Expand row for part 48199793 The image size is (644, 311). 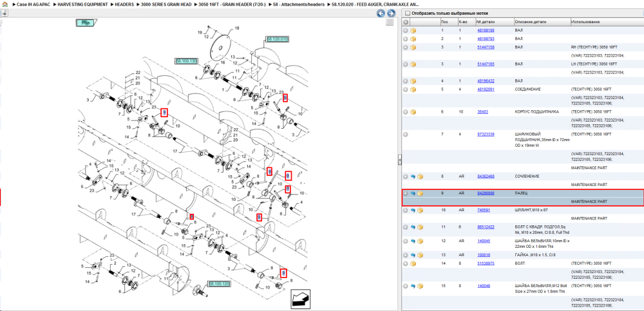pyautogui.click(x=405, y=39)
